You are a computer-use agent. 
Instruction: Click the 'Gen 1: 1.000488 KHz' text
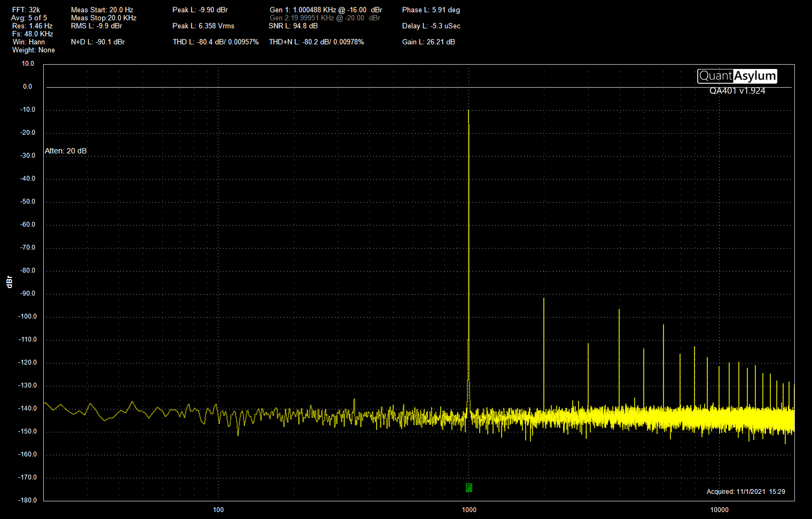click(303, 10)
